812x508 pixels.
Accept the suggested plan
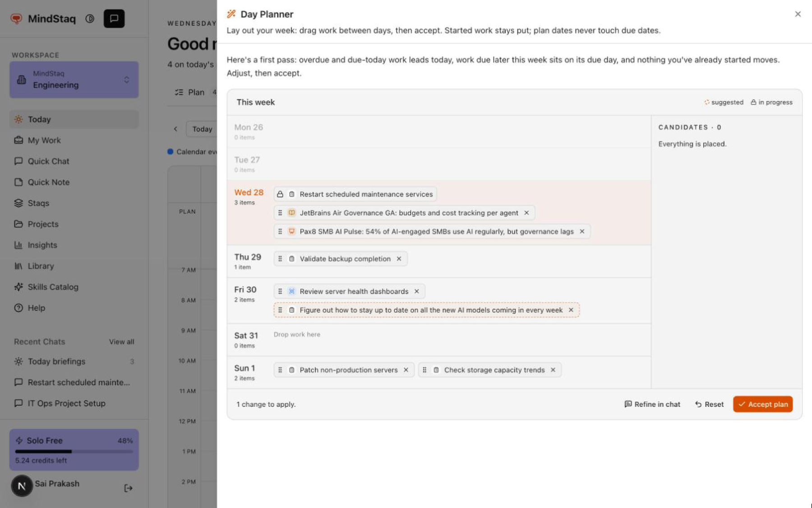pos(763,404)
